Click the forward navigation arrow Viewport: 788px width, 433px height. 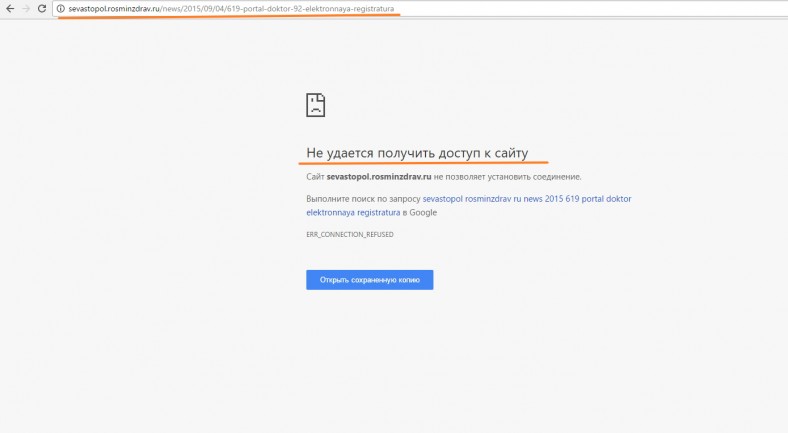click(26, 9)
